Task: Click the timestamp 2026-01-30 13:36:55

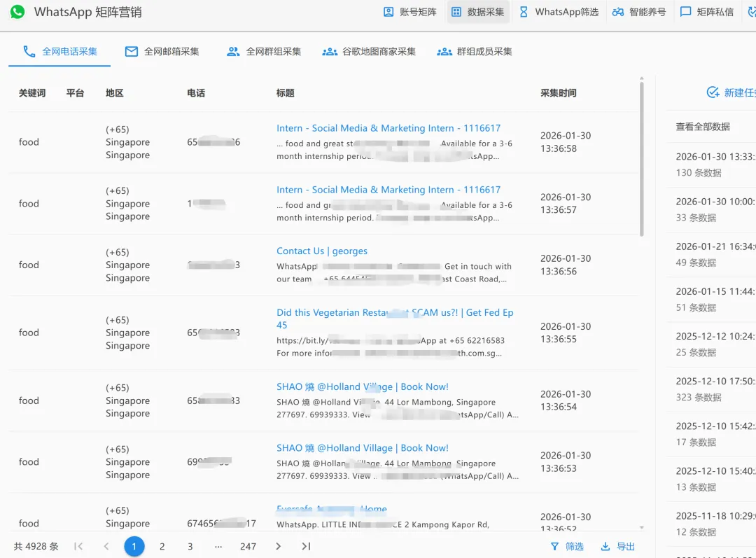Action: click(566, 333)
